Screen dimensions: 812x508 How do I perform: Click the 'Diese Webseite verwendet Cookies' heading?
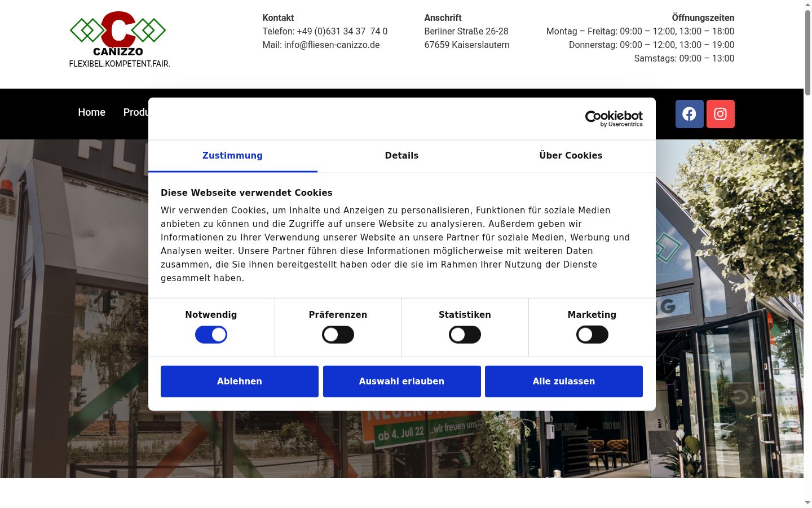tap(246, 193)
